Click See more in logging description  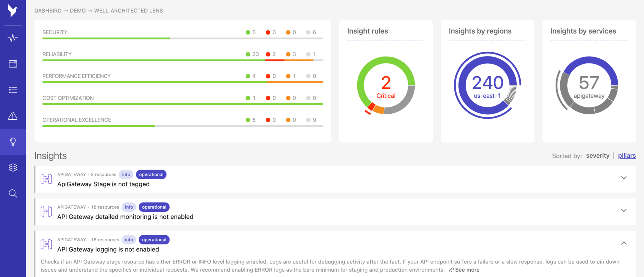click(x=467, y=270)
